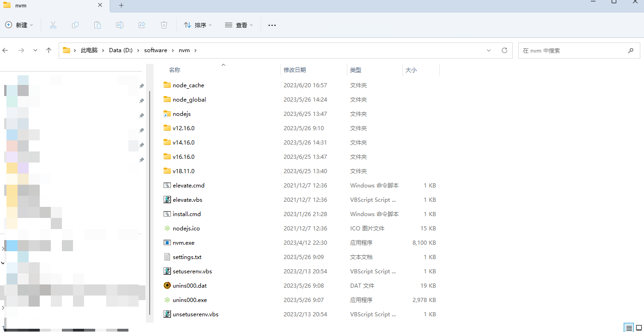Expand the 查看 (View) dropdown
This screenshot has height=332, width=644.
[239, 25]
